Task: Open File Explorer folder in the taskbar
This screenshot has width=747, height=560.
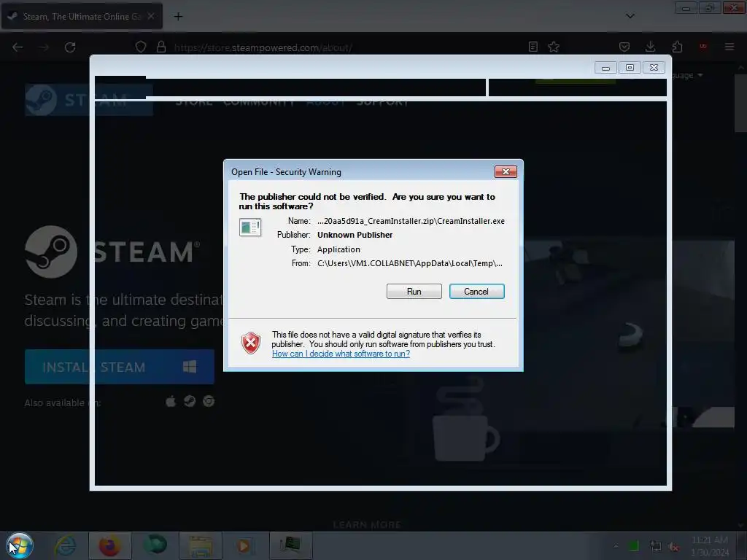Action: pos(201,545)
